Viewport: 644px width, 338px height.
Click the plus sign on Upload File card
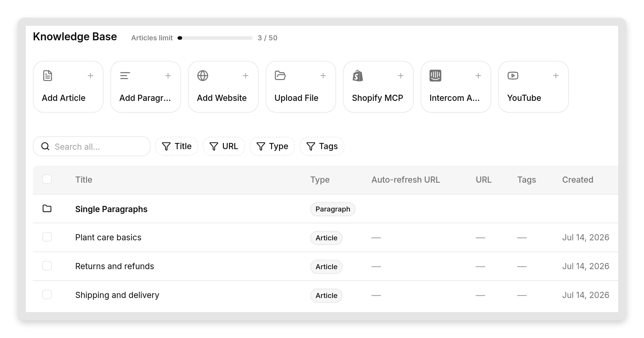click(323, 76)
